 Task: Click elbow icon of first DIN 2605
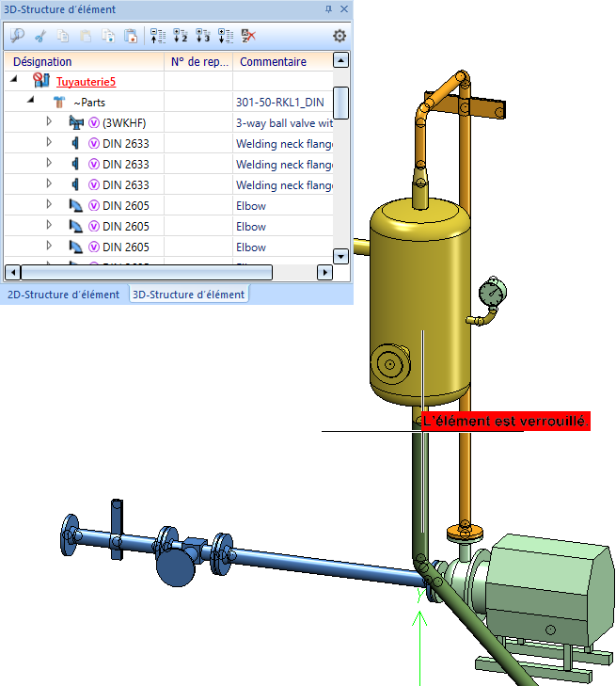pyautogui.click(x=76, y=205)
